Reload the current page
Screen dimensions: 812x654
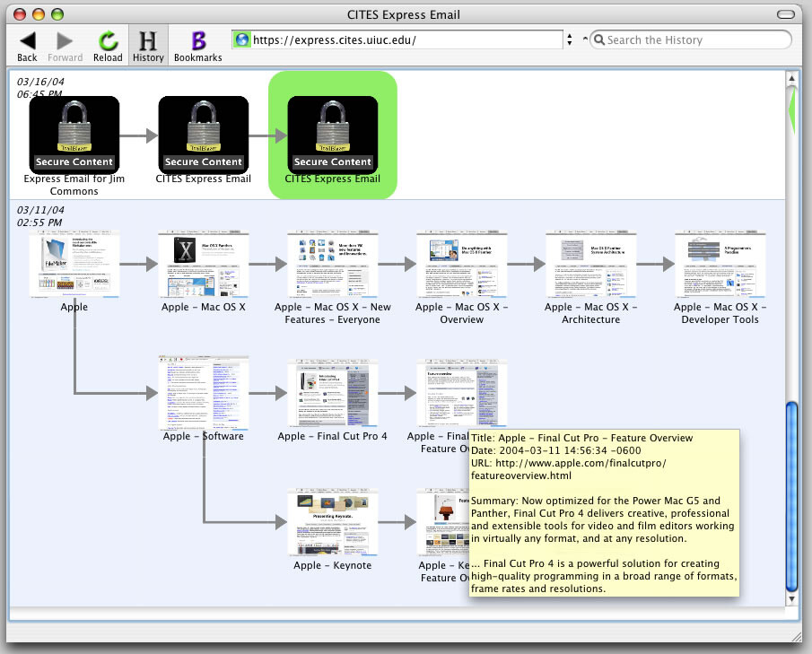tap(108, 46)
